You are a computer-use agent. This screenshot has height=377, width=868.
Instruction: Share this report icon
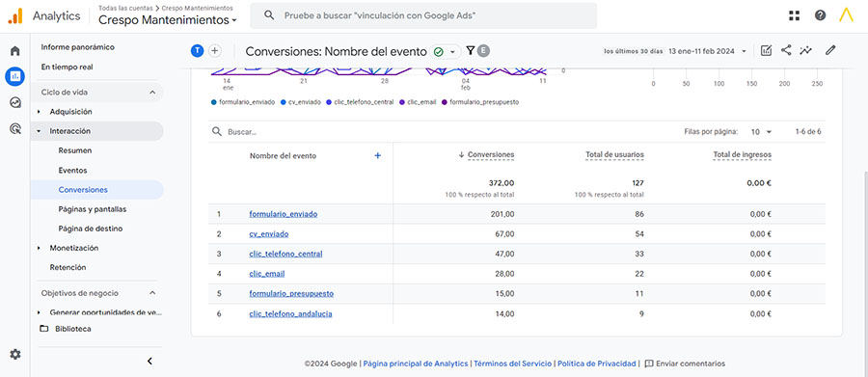[x=786, y=50]
